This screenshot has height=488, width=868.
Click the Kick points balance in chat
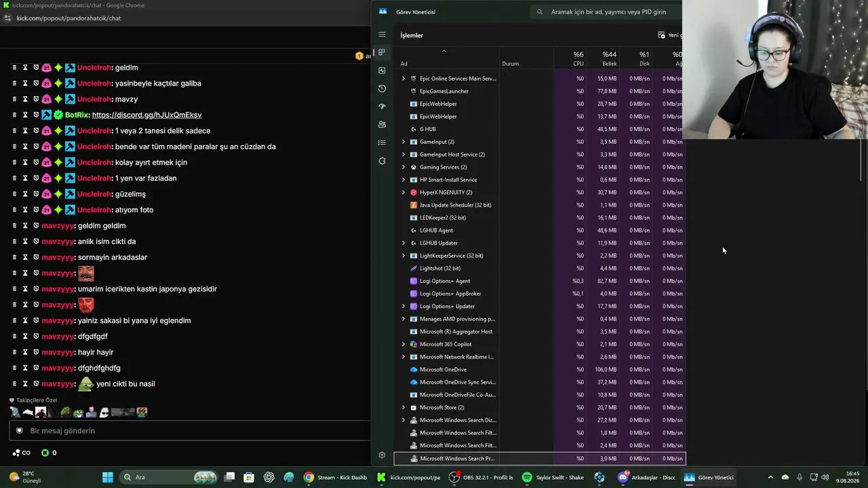[50, 453]
